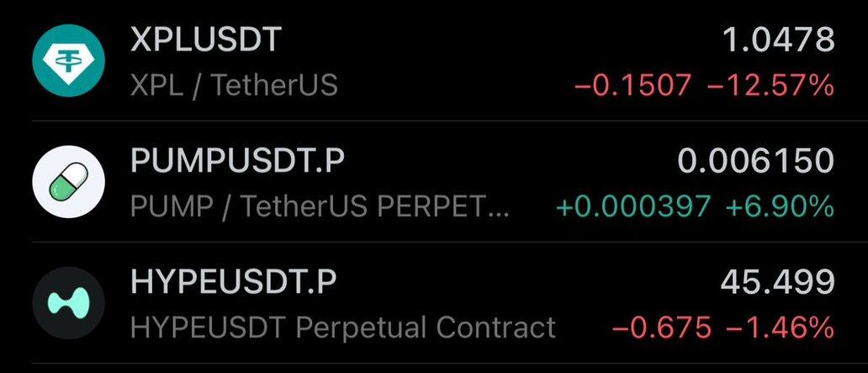Click the PUMP / TetherUS PERPET… description
The height and width of the screenshot is (373, 868).
[320, 205]
